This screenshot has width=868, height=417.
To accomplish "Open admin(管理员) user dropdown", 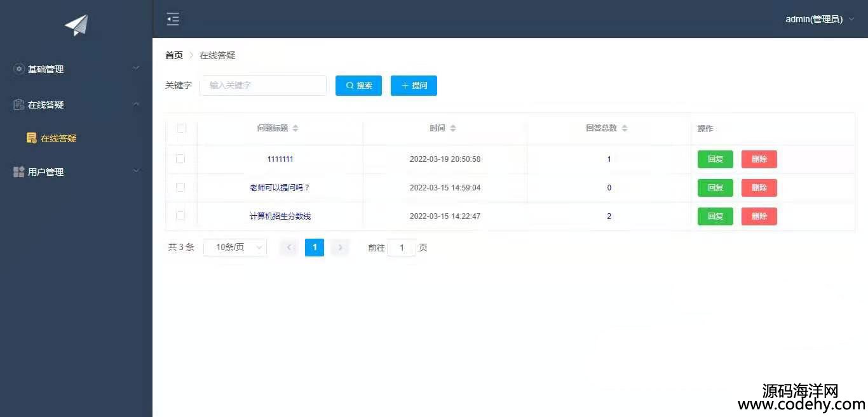I will pos(820,19).
